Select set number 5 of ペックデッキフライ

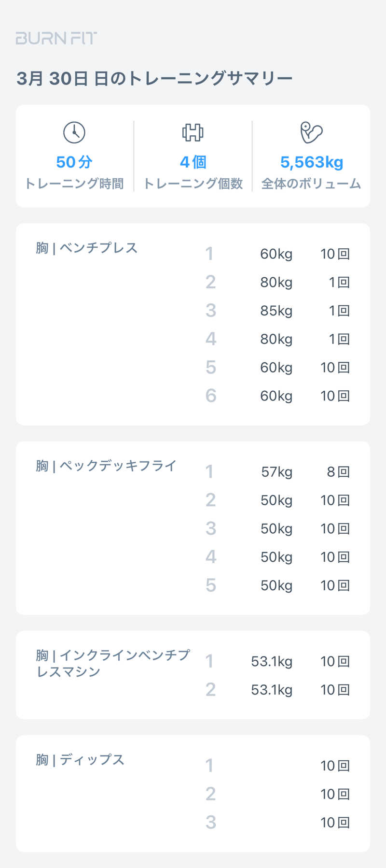[x=211, y=585]
